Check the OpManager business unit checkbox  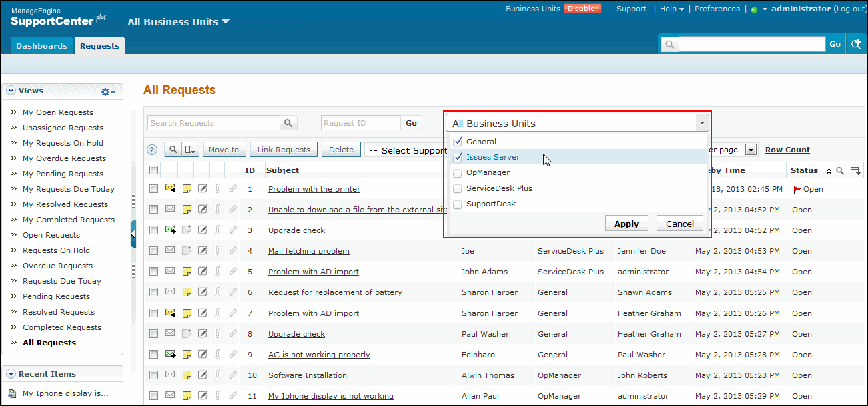coord(458,173)
